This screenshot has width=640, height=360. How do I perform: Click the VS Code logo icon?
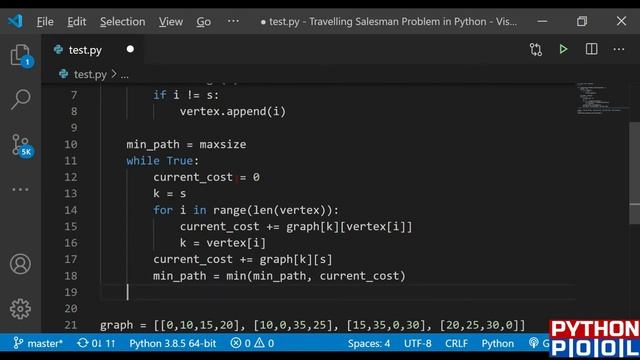[16, 21]
